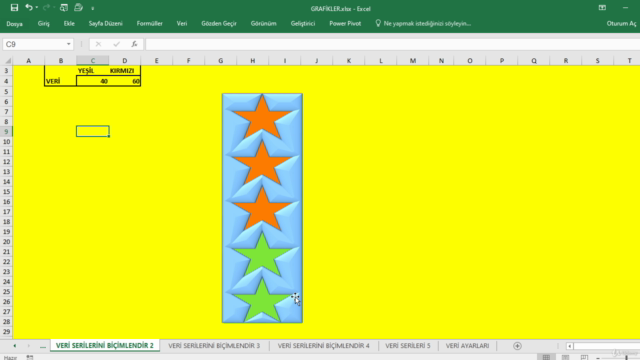The image size is (640, 360).
Task: Open the VERİ AYARLARI sheet
Action: tap(467, 345)
